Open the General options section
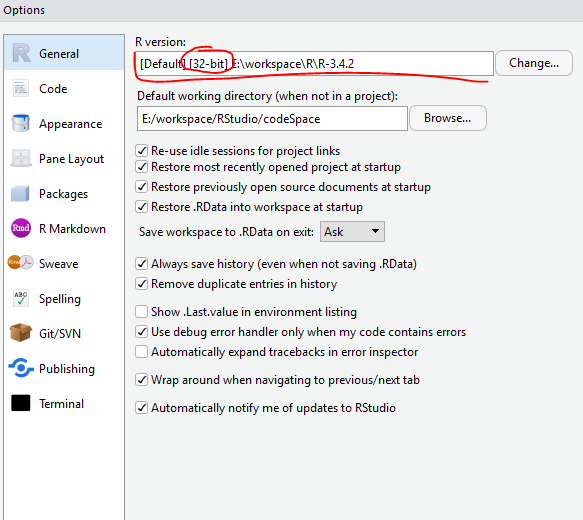Screen dimensions: 583x520 pos(64,53)
